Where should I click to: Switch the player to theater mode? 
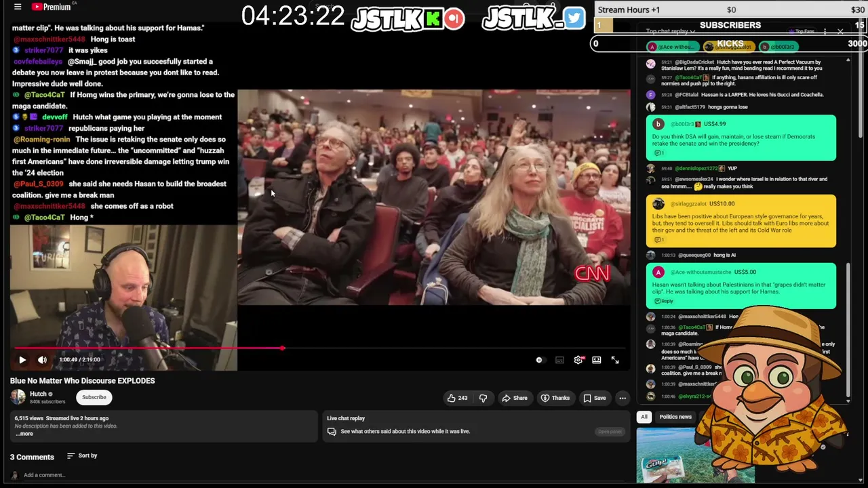[x=597, y=360]
